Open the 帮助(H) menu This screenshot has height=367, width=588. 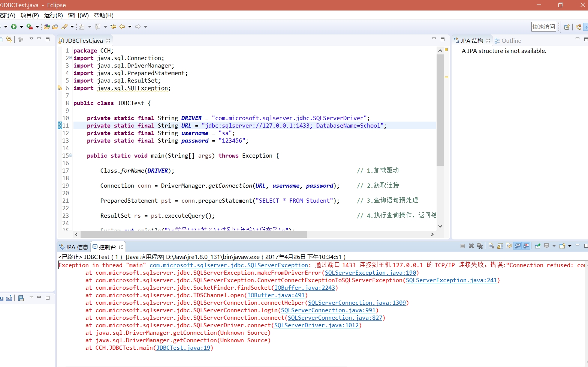104,15
